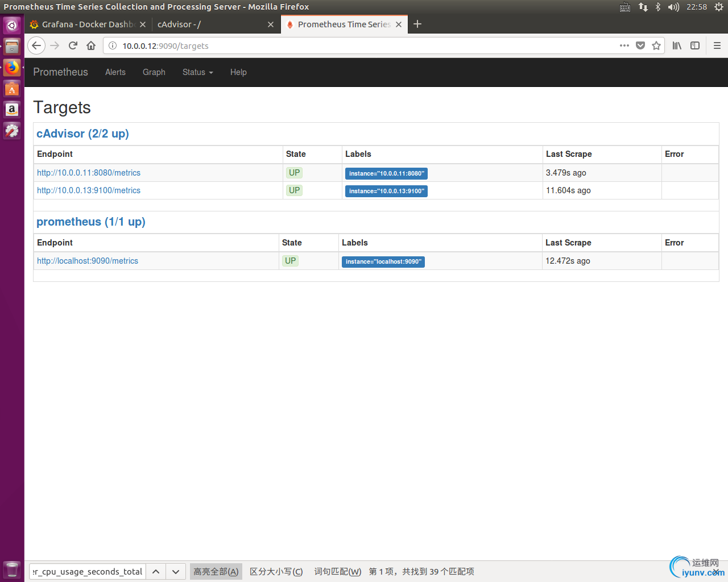
Task: Toggle the 词句匹配 whole words option
Action: (x=338, y=572)
